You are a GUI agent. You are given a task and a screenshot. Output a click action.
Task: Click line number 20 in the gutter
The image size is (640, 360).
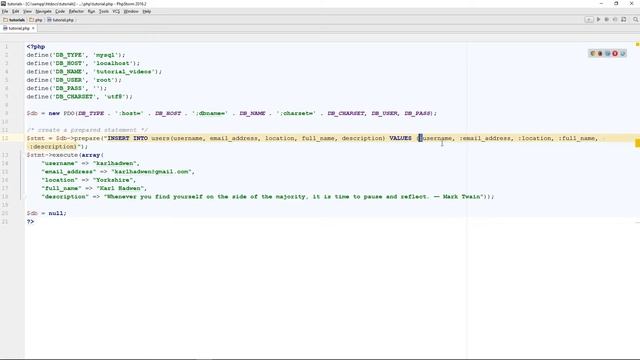click(5, 213)
